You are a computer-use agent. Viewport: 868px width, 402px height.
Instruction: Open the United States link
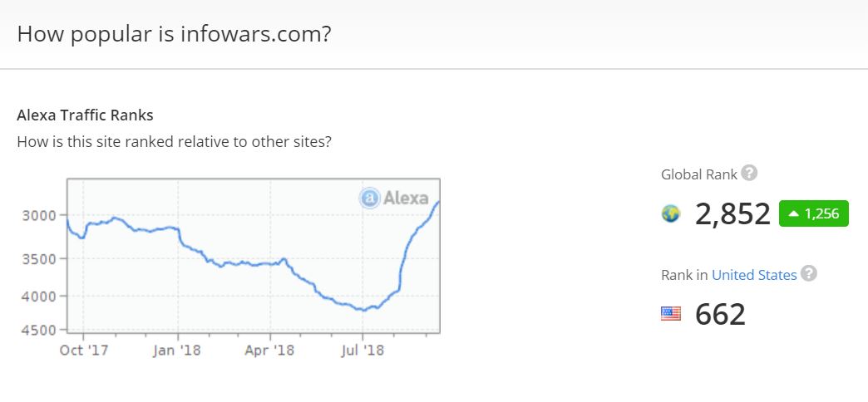(x=754, y=275)
